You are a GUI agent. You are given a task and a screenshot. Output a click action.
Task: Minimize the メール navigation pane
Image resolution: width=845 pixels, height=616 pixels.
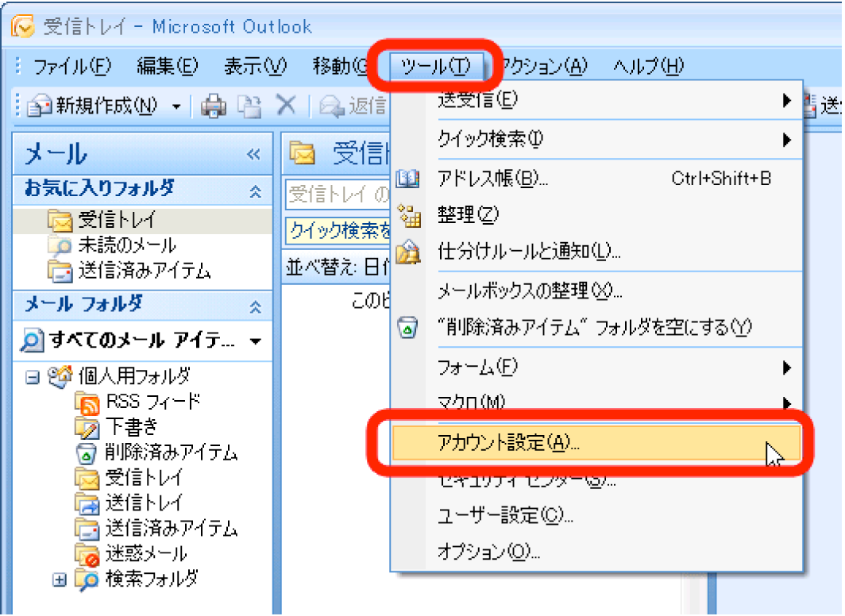(x=253, y=154)
